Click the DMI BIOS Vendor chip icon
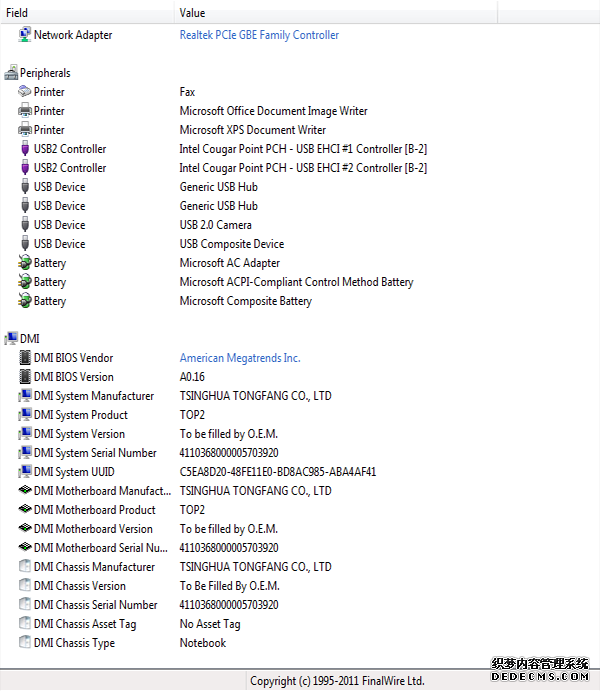Screen dimensions: 600x691 [25, 357]
